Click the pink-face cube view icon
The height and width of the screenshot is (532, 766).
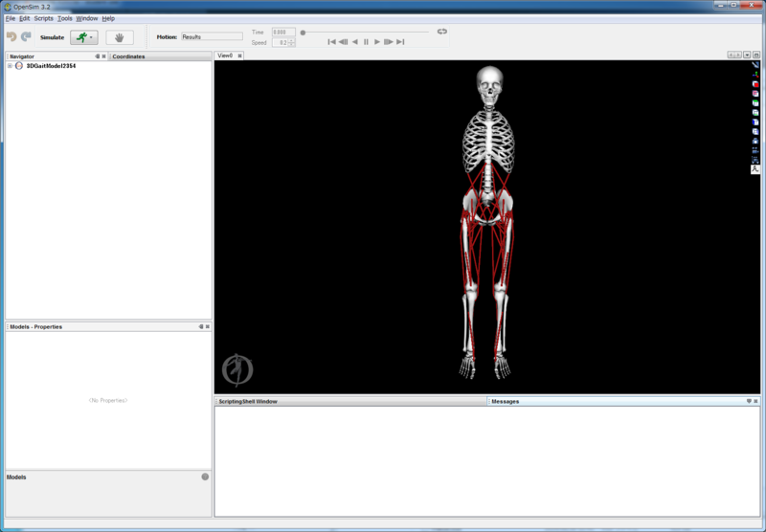[755, 93]
